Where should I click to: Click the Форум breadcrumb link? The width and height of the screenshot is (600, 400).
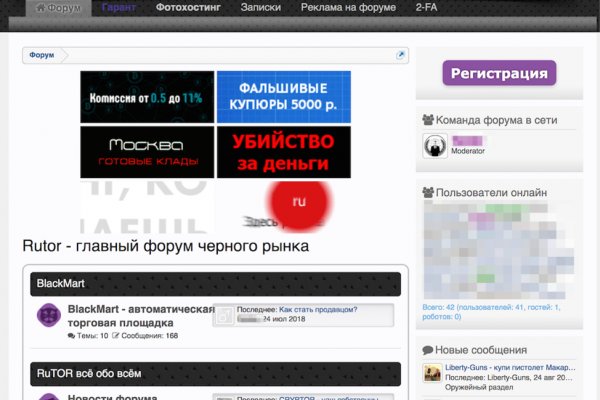coord(42,55)
